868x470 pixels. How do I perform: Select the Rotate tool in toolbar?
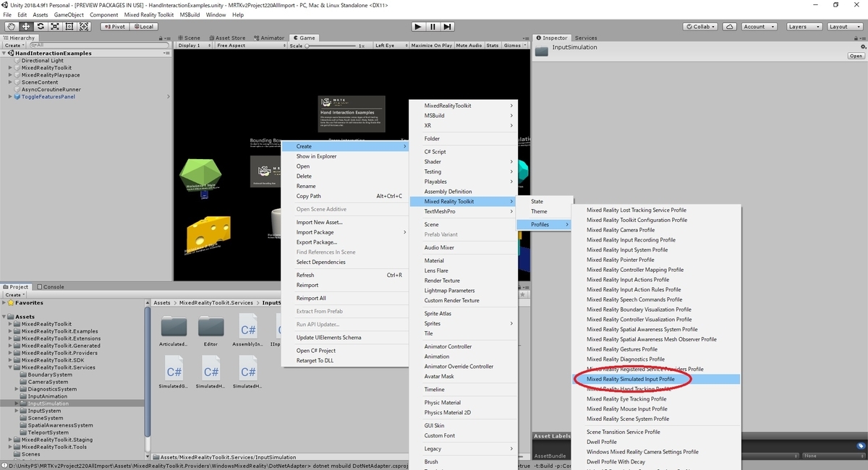click(40, 26)
